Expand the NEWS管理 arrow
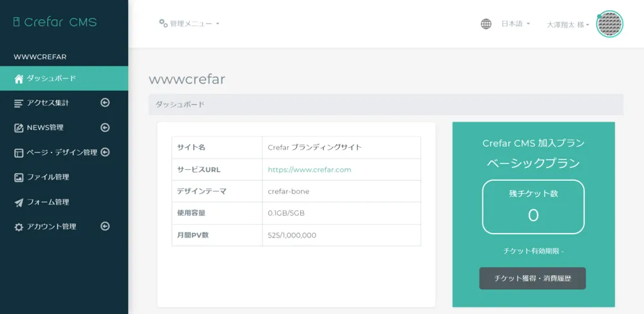644x314 pixels. 105,127
